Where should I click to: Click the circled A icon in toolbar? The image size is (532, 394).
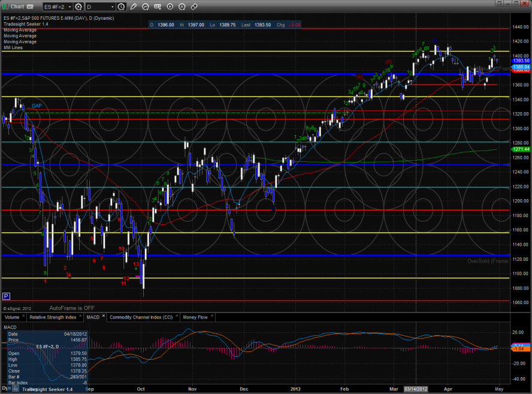tap(182, 7)
